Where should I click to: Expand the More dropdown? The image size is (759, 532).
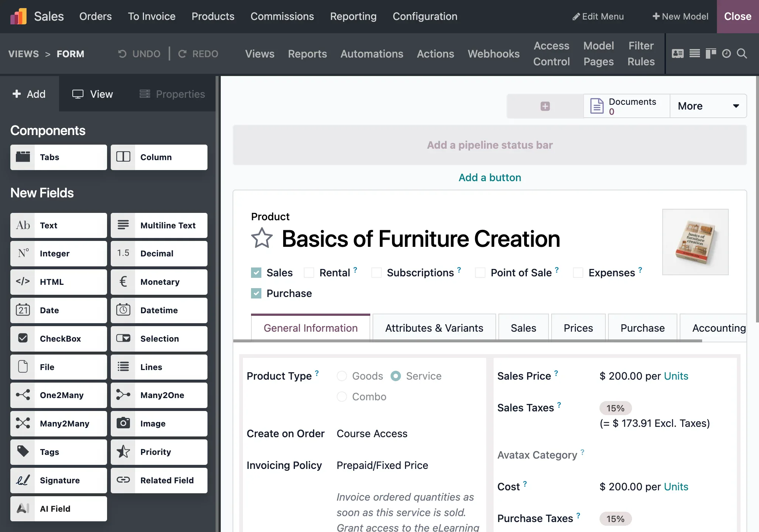[x=708, y=106]
